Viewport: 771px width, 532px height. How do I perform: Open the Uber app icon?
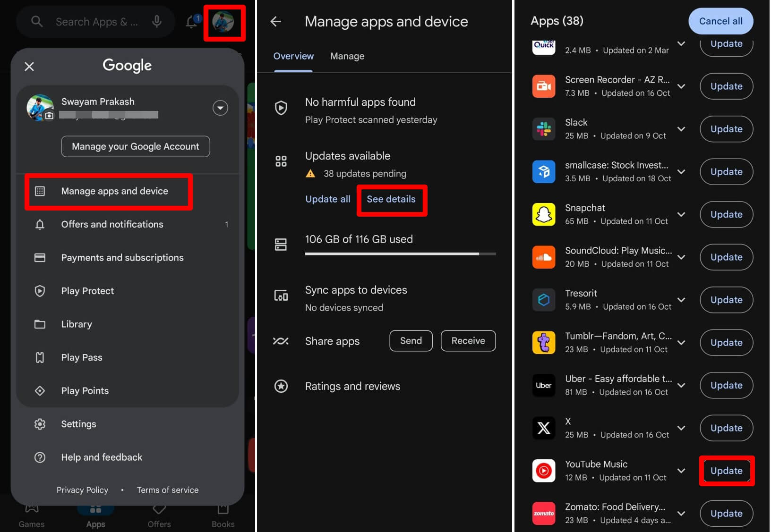click(544, 385)
